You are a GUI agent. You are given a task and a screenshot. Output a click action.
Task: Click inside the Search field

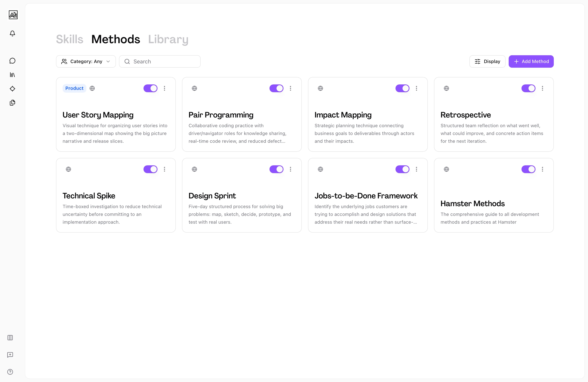coord(160,61)
